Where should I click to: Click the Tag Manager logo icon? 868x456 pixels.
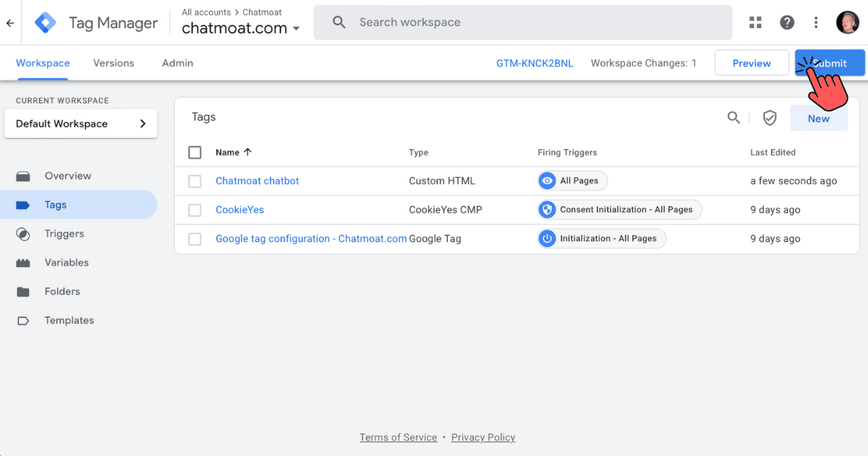(46, 23)
